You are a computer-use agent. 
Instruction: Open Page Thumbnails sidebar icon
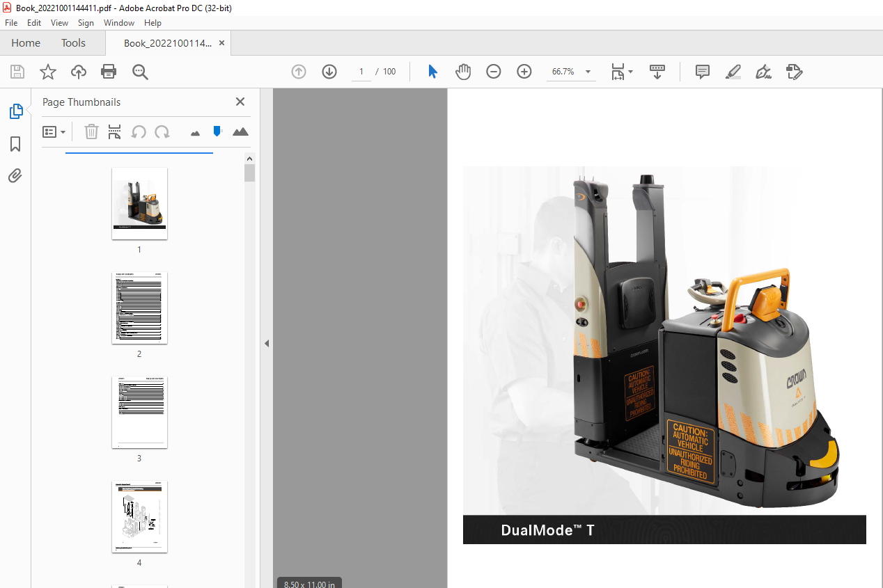tap(15, 111)
